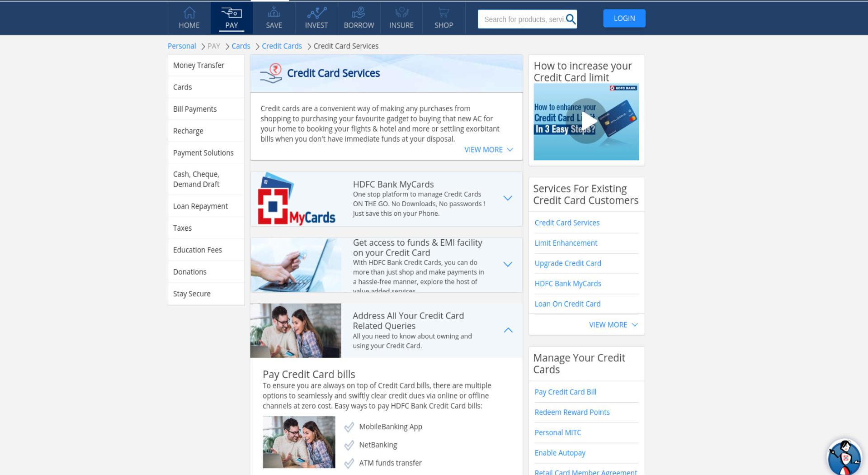Screen dimensions: 868x475
Task: Click couple image under Pay Credit Card bills
Action: 299,442
